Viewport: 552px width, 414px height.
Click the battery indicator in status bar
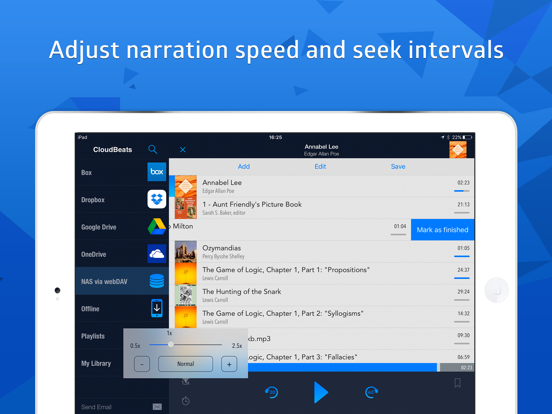(467, 137)
